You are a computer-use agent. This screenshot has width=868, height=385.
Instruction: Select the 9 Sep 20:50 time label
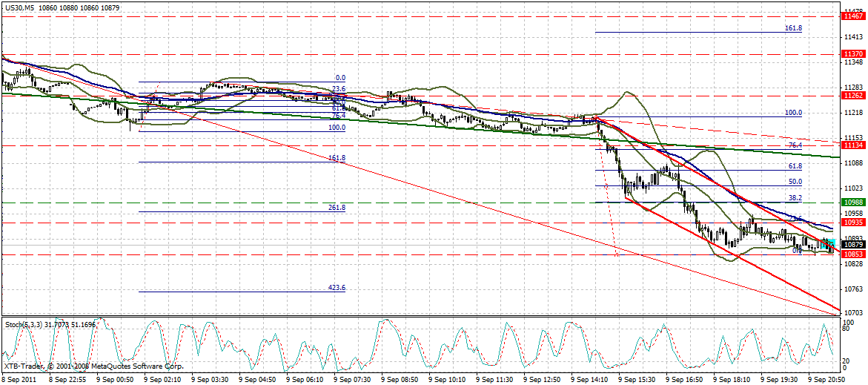click(x=826, y=379)
